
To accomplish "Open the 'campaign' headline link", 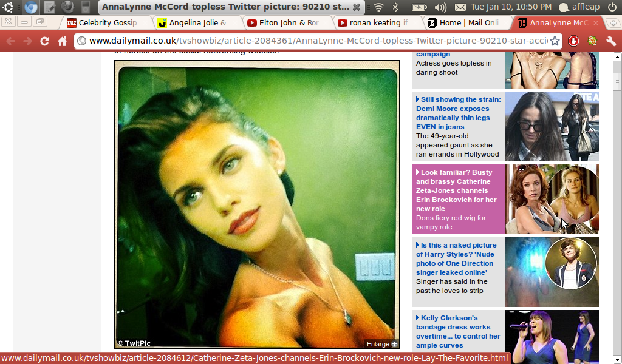I will click(432, 54).
